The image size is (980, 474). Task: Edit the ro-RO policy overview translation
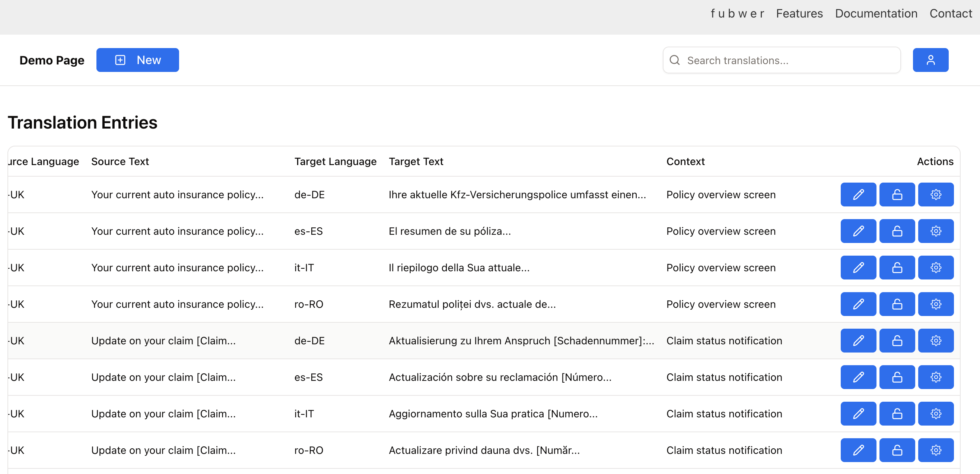[858, 304]
